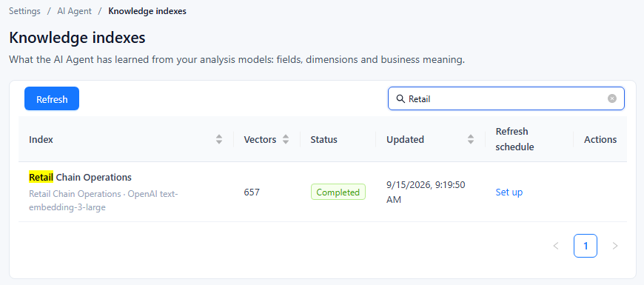
Task: Click the Refresh button
Action: click(x=52, y=98)
